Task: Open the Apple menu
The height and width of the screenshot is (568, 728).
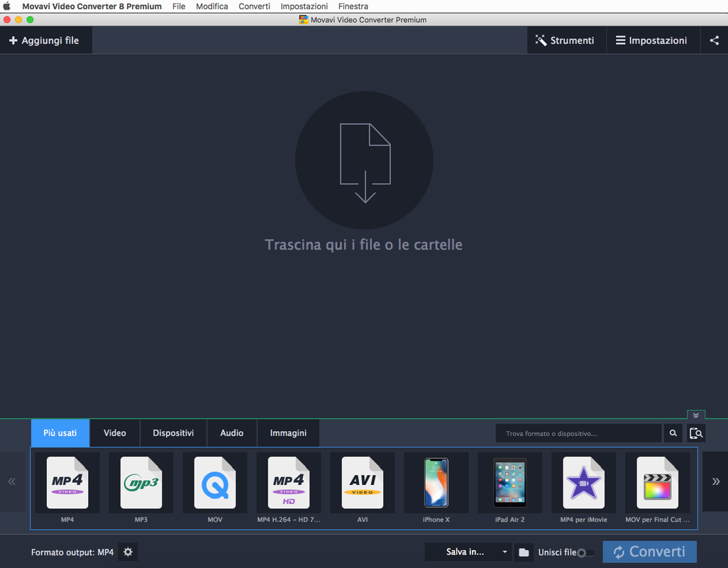Action: coord(6,6)
